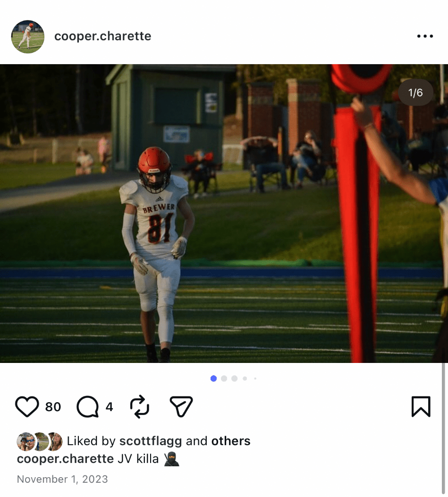Open the three-dot more options menu
Screen dimensions: 448x497
(x=425, y=36)
